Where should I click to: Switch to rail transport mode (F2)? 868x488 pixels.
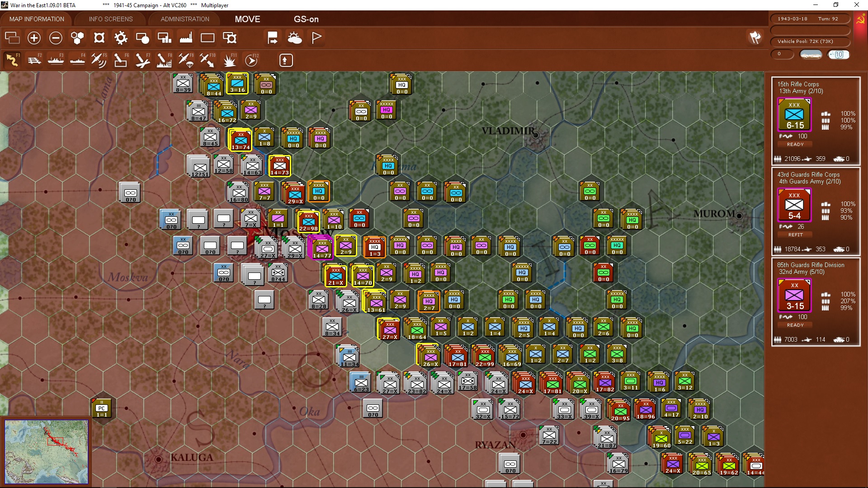pos(34,60)
